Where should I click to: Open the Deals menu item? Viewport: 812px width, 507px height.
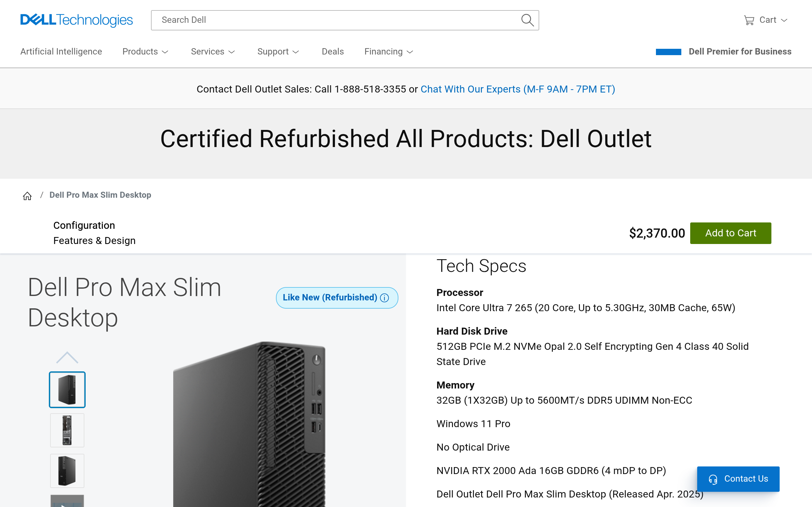332,52
